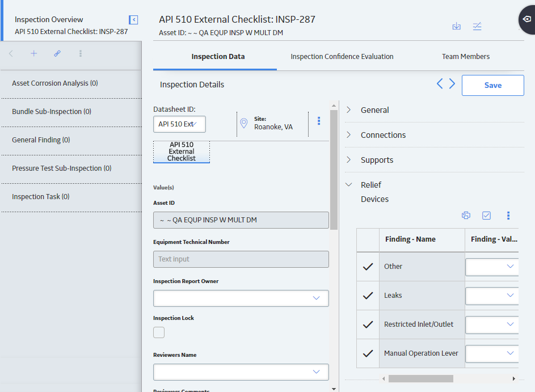Viewport: 535px width, 392px height.
Task: Open General Finding (0)
Action: tap(71, 140)
